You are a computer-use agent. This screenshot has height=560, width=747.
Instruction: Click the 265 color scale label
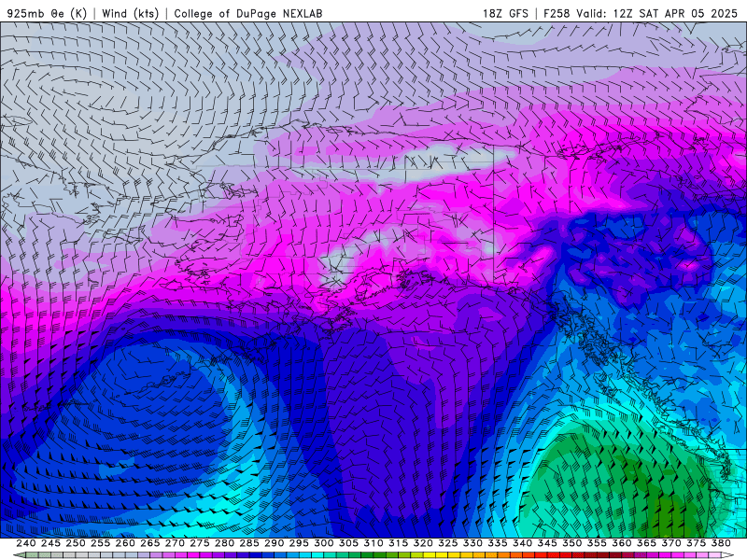pyautogui.click(x=149, y=543)
